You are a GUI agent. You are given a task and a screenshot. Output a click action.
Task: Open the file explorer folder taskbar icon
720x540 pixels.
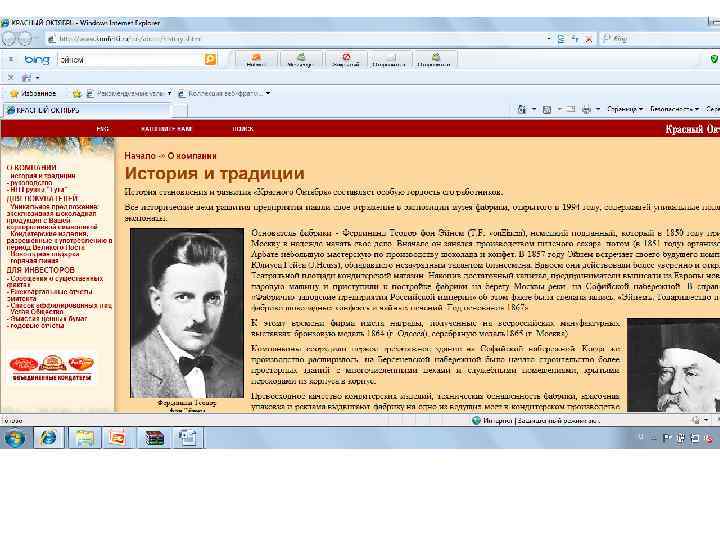click(85, 438)
